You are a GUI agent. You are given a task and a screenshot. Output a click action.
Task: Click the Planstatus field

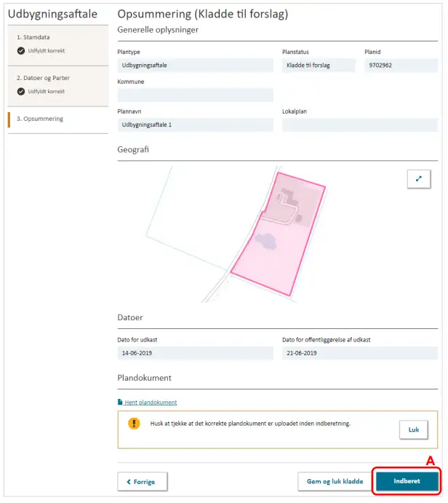click(x=319, y=66)
